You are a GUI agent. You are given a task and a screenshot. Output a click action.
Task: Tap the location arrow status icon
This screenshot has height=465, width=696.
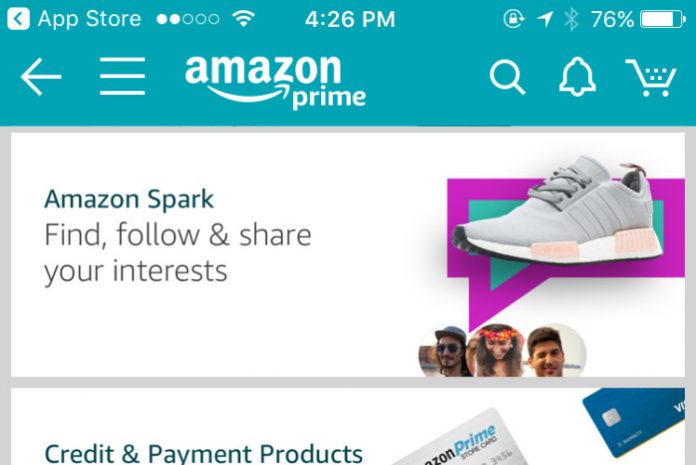[546, 19]
